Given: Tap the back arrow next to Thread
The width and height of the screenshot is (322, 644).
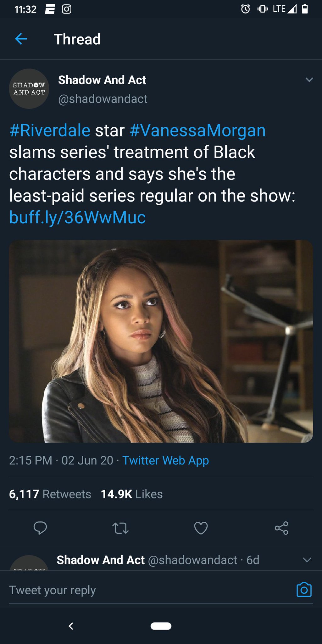Looking at the screenshot, I should (x=21, y=39).
